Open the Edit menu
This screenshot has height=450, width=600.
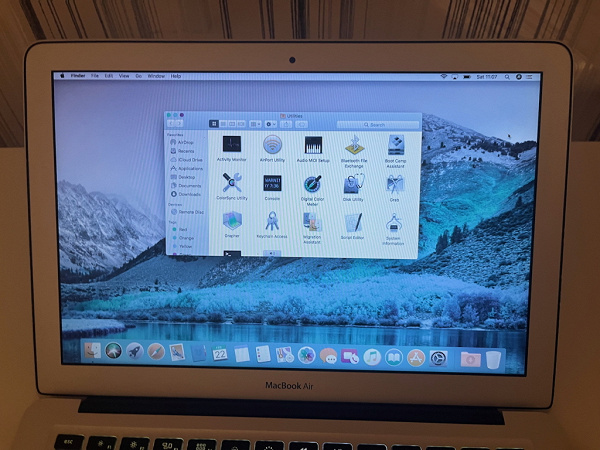point(109,76)
